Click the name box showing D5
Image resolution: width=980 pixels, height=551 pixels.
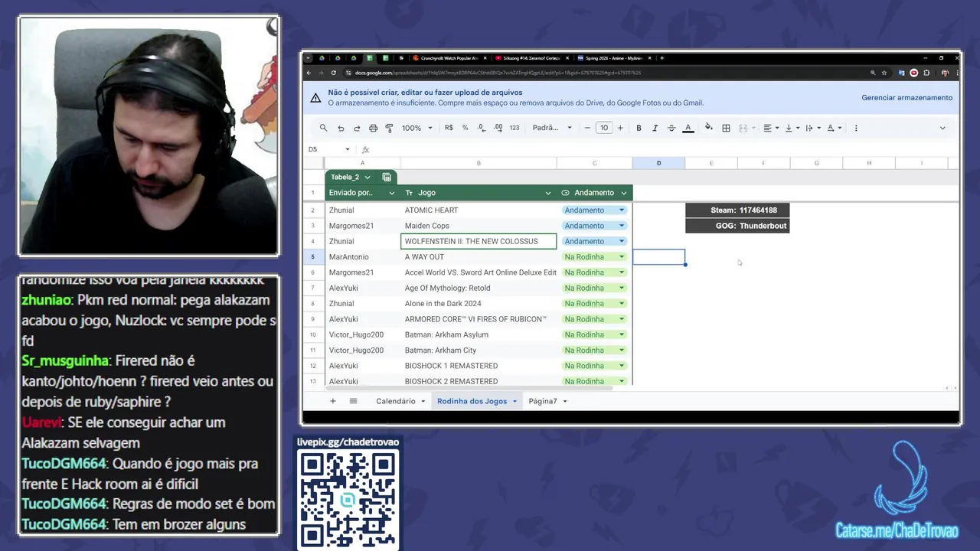click(329, 149)
